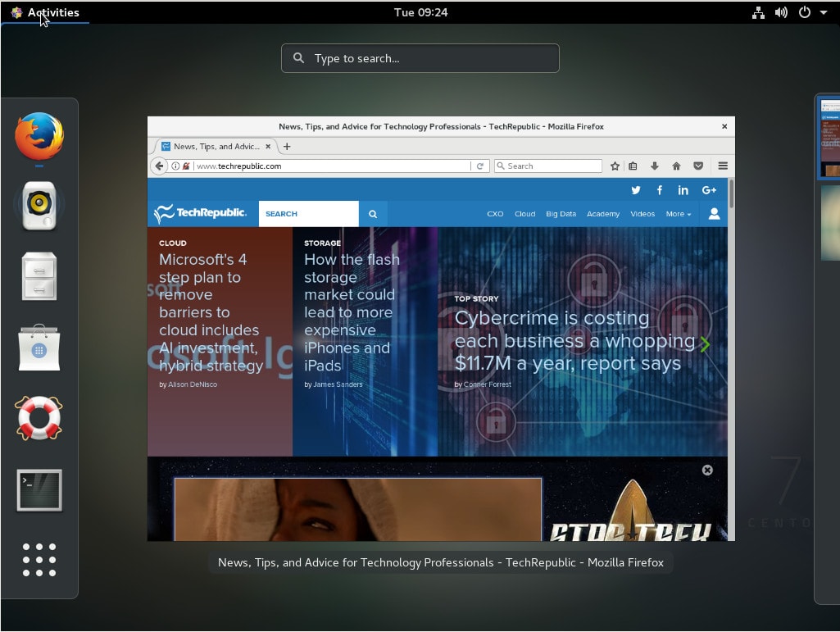The width and height of the screenshot is (840, 632).
Task: Open a new Firefox tab with plus
Action: 287,147
